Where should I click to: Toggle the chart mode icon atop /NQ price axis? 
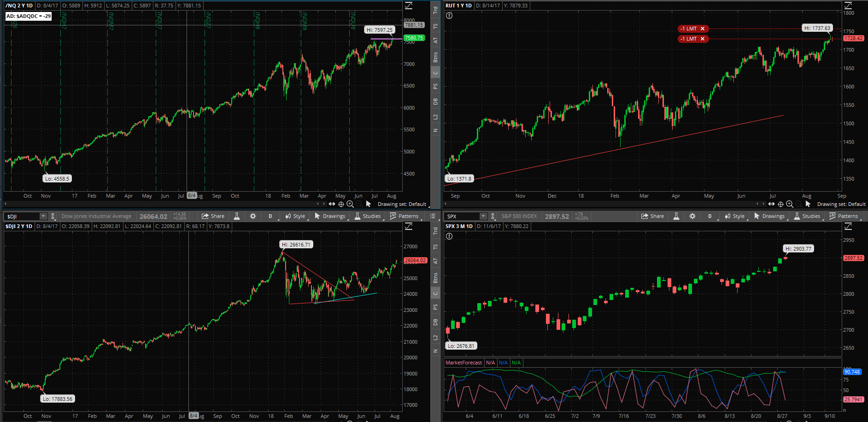409,6
